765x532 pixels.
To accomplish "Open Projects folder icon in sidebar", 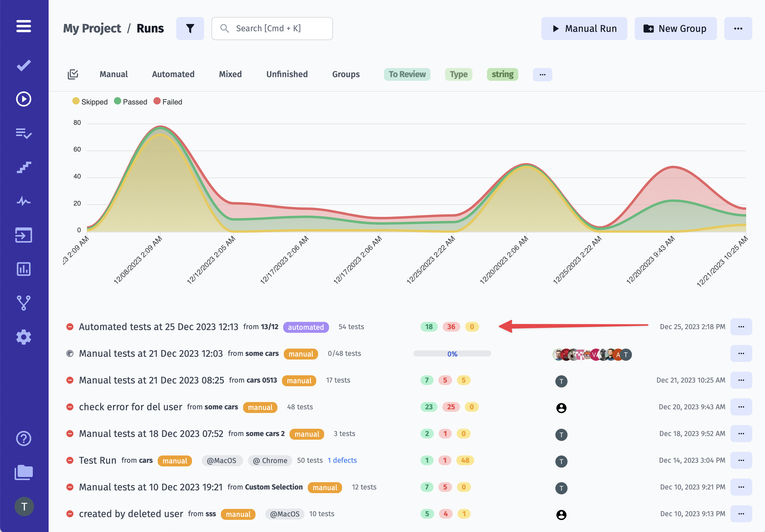I will 24,472.
